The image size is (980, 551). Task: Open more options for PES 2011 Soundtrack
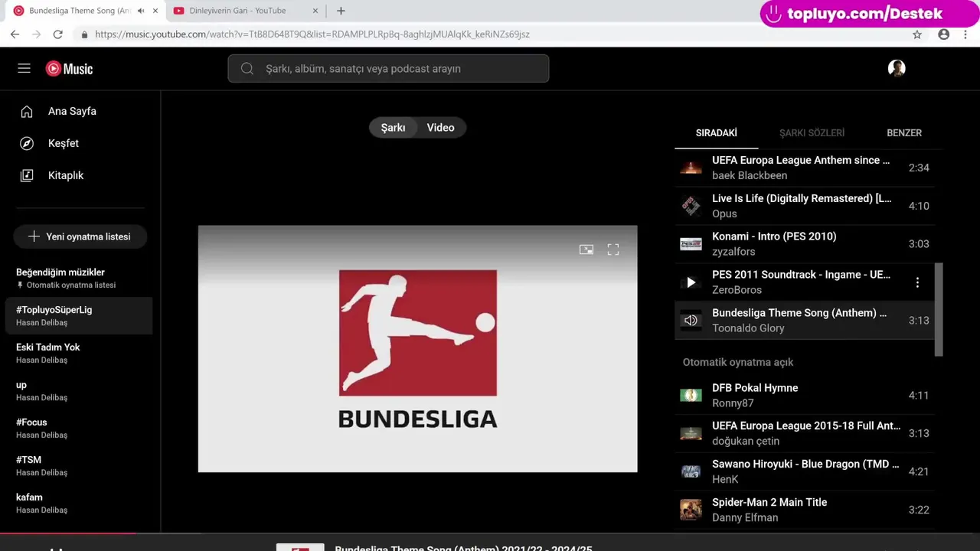[917, 282]
